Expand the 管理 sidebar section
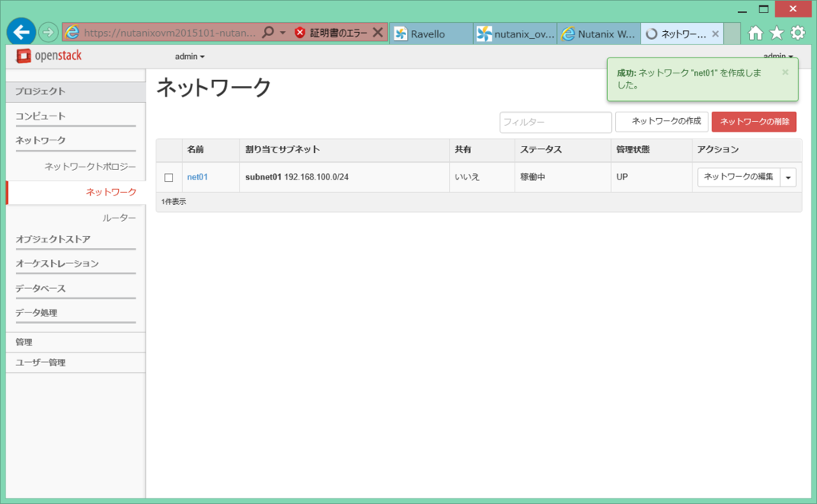817x504 pixels. click(76, 342)
